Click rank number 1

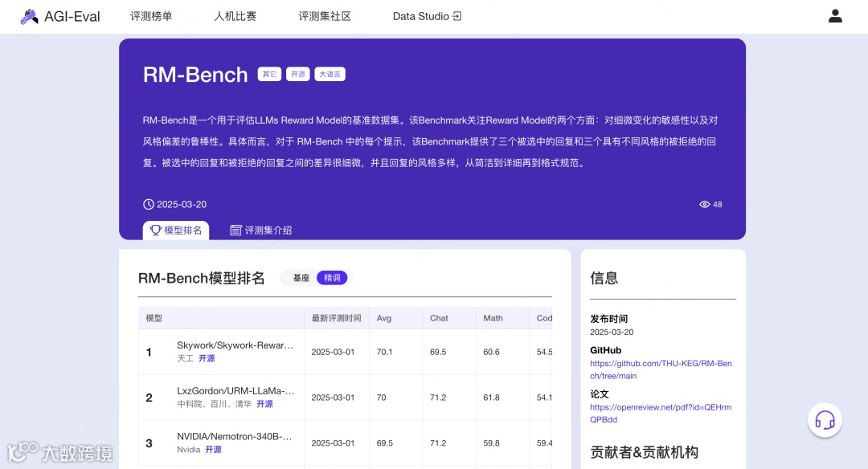point(149,352)
